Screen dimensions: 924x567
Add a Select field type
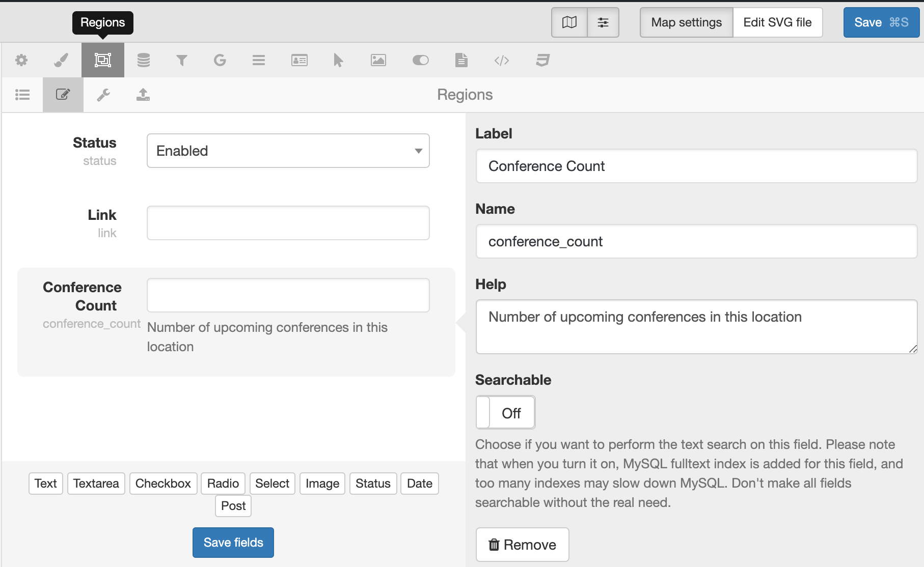[x=272, y=484]
